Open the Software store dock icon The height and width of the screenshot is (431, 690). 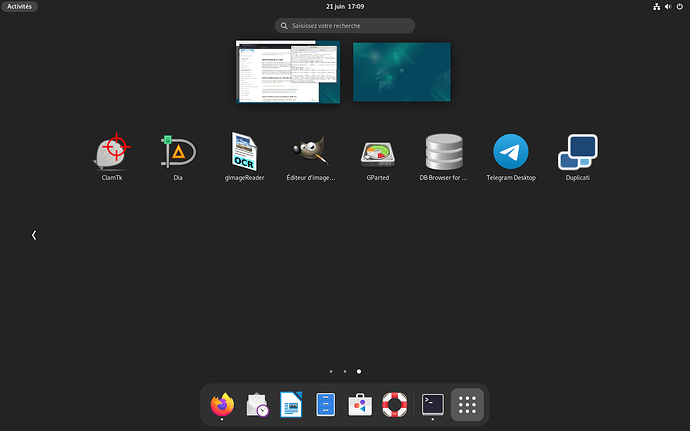point(360,405)
